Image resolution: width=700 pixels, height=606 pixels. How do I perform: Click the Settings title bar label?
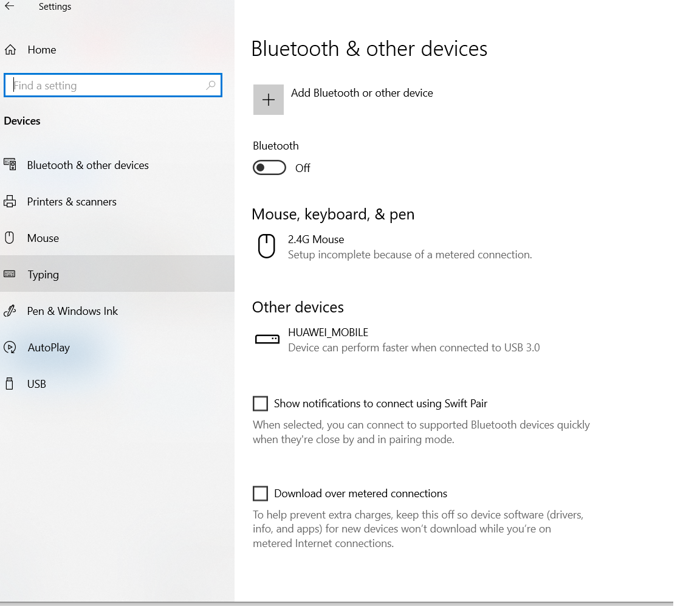[x=55, y=6]
